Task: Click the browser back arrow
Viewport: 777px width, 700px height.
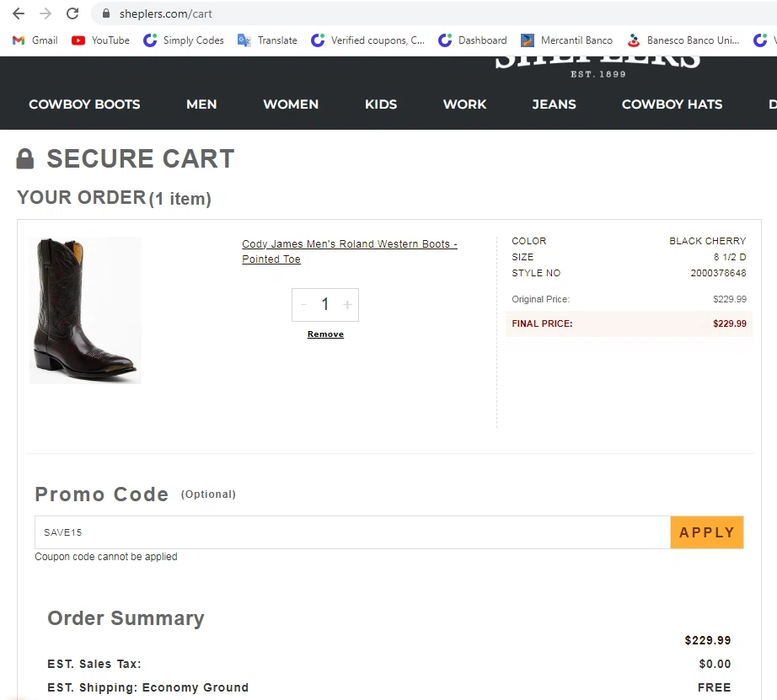Action: pos(19,13)
